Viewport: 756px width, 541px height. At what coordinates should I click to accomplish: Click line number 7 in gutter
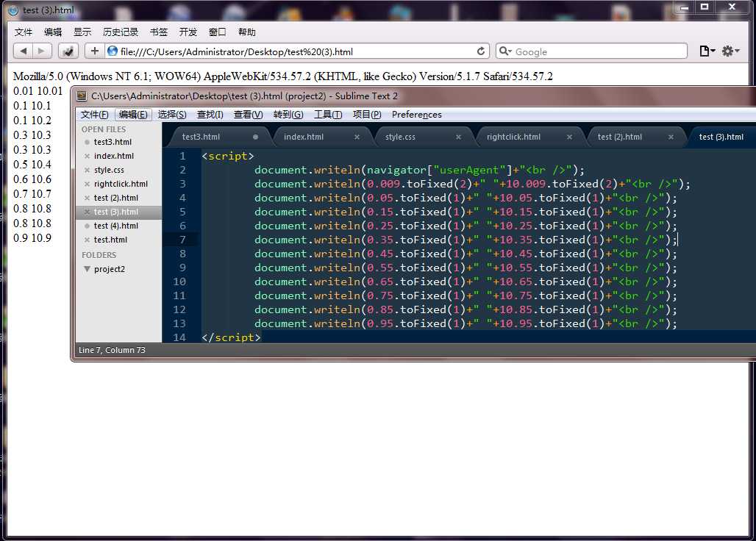coord(182,240)
